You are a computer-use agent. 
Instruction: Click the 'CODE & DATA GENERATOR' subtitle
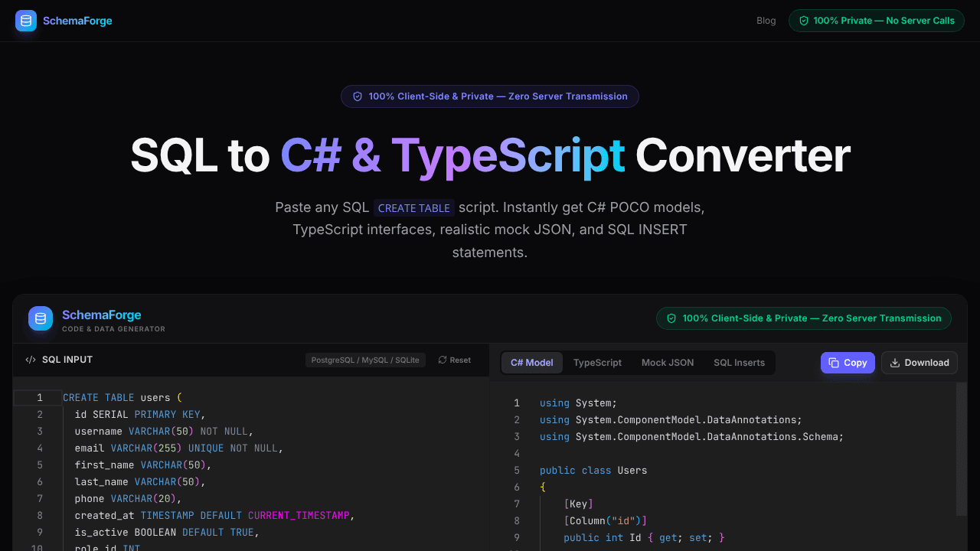point(113,329)
